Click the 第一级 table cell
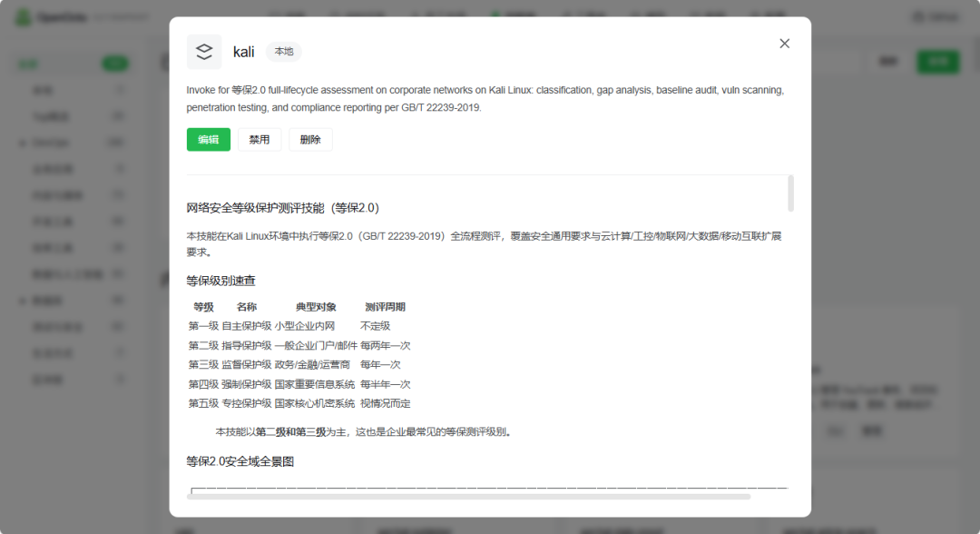Viewport: 980px width, 534px height. click(x=204, y=326)
